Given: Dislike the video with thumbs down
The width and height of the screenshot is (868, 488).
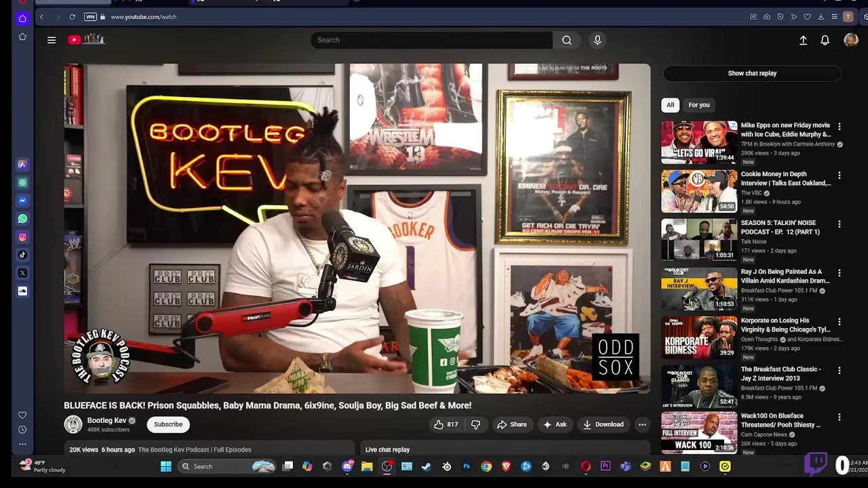Looking at the screenshot, I should tap(476, 424).
